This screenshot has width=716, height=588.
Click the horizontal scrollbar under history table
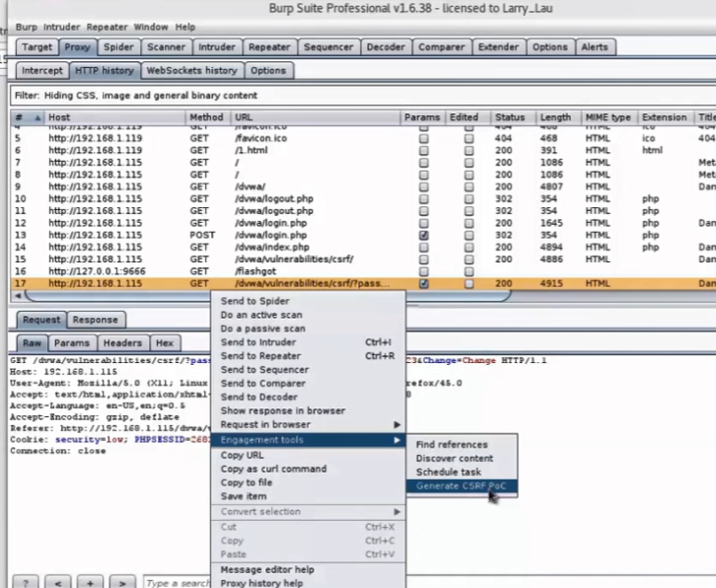click(267, 296)
